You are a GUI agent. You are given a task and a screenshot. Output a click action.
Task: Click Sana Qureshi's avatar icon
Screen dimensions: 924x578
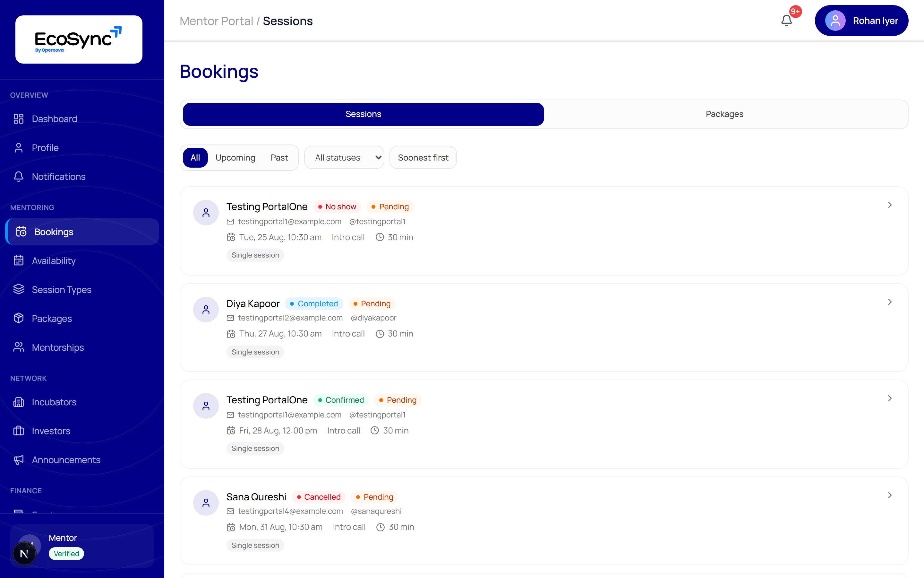click(206, 503)
